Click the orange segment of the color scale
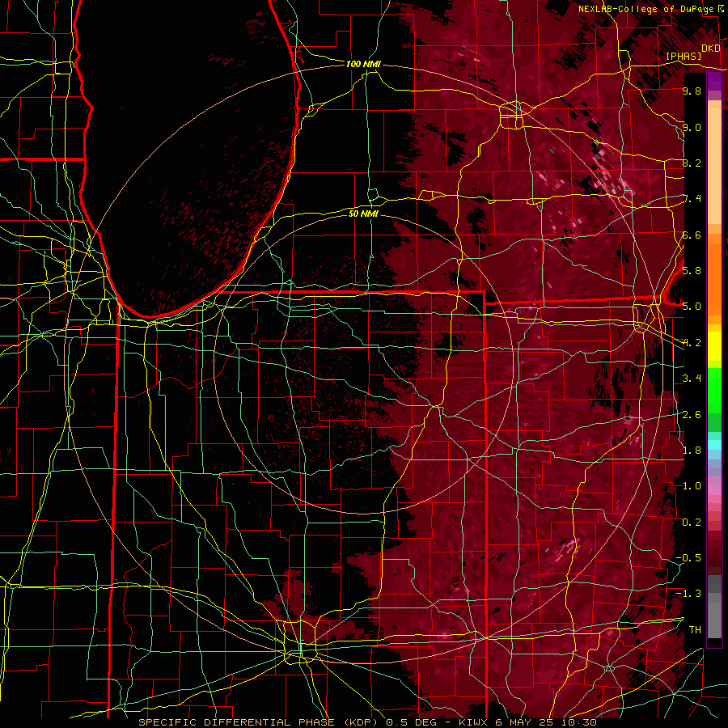Screen dimensions: 728x728 tap(714, 279)
